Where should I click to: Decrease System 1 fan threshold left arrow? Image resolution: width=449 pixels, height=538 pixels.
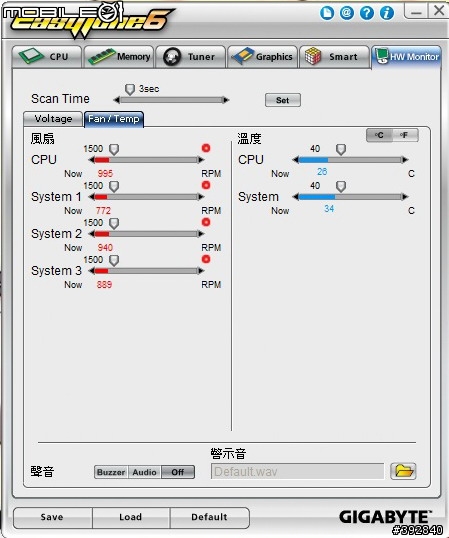pos(92,197)
